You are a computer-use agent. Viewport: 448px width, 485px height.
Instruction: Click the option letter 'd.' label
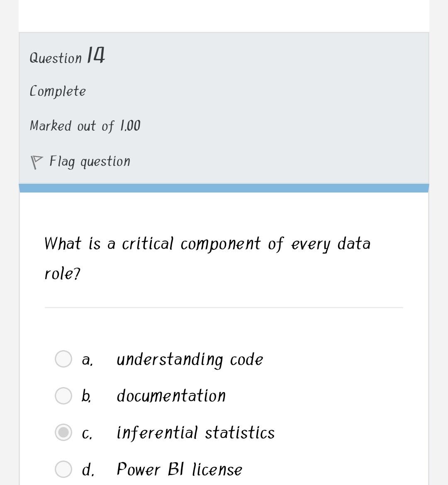click(x=87, y=469)
